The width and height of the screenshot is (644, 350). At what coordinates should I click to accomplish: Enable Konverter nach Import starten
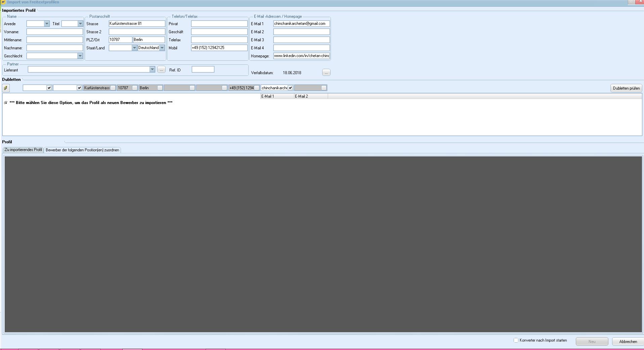point(516,340)
